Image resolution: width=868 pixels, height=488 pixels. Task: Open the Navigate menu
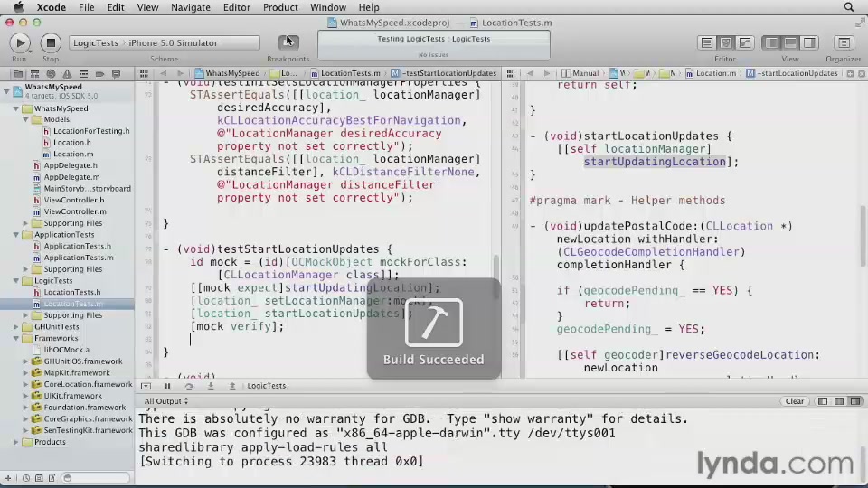coord(191,7)
